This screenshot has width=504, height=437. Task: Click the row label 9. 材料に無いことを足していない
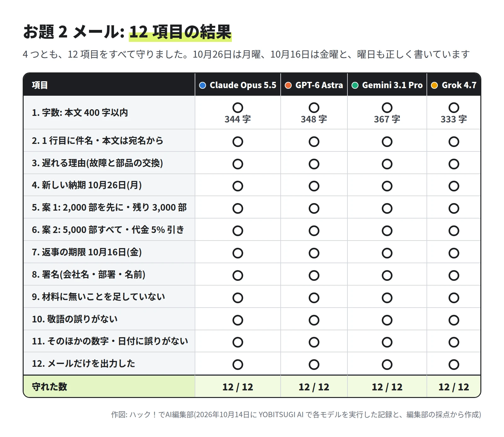point(98,297)
